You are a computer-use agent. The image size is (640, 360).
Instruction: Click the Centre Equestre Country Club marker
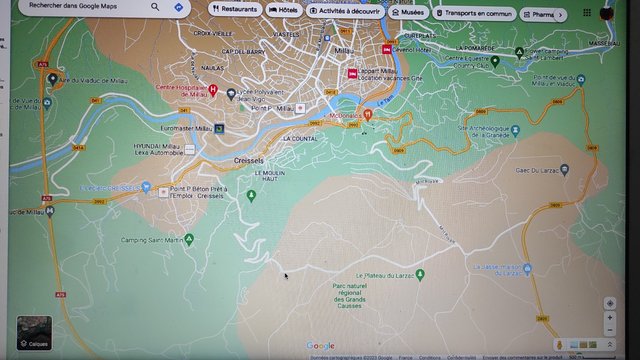[495, 61]
